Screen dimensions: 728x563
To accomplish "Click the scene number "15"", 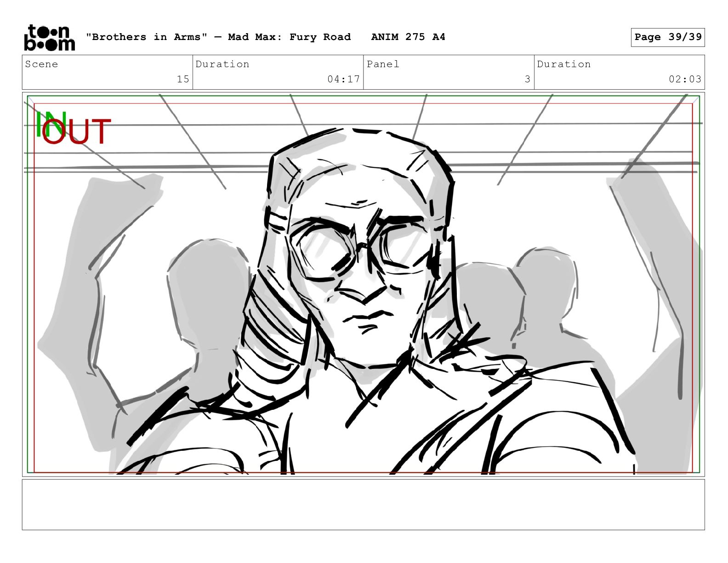I will coord(183,79).
